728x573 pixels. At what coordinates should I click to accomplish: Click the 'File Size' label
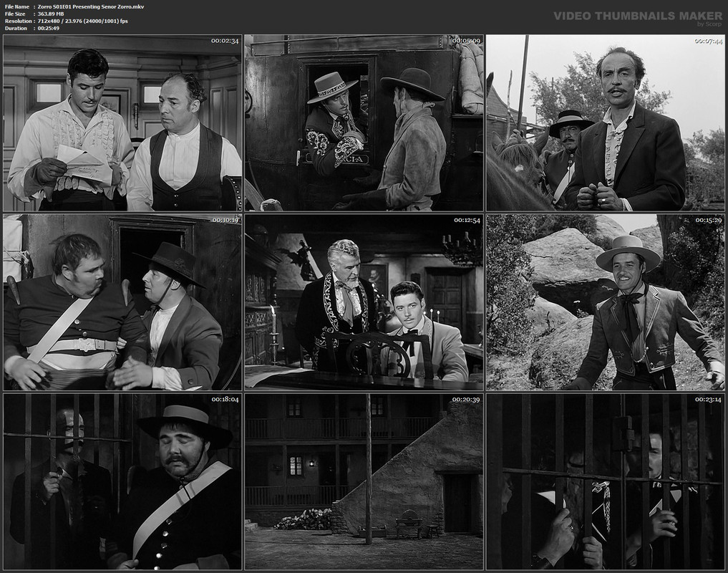pyautogui.click(x=15, y=14)
